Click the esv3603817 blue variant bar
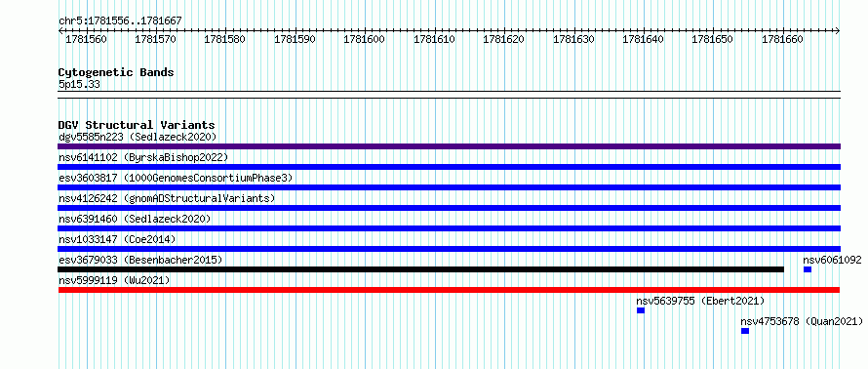This screenshot has width=868, height=369. click(449, 187)
